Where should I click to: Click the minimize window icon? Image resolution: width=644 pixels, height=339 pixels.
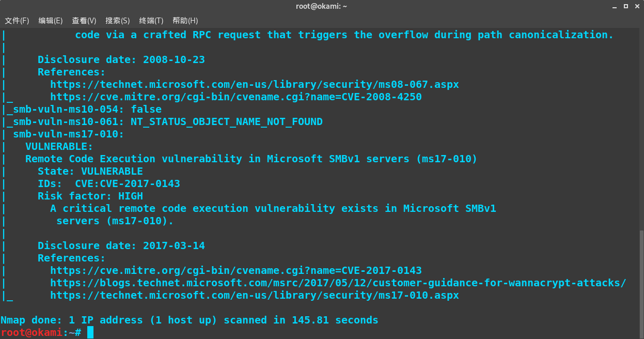(x=615, y=6)
